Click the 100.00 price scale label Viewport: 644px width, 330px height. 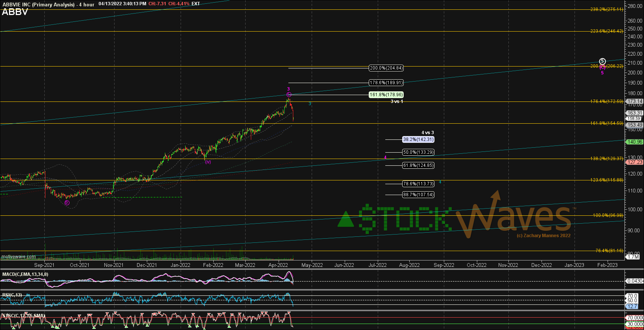pyautogui.click(x=634, y=210)
